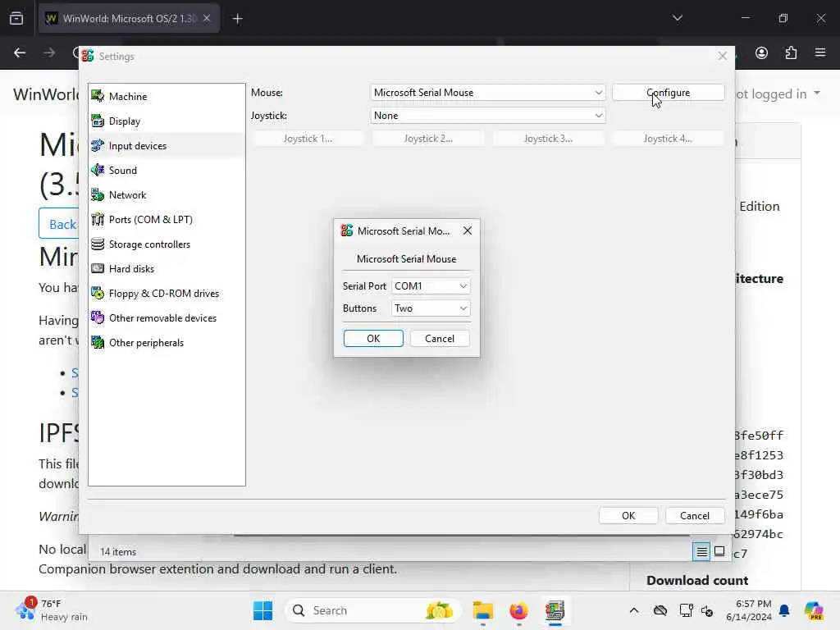The height and width of the screenshot is (630, 840).
Task: Open a new browser tab
Action: coord(237,19)
